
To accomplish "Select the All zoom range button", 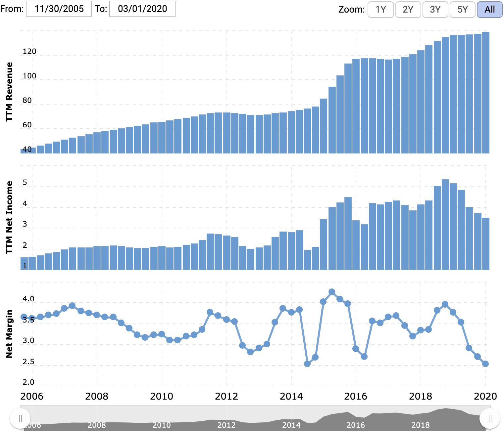I will [490, 9].
